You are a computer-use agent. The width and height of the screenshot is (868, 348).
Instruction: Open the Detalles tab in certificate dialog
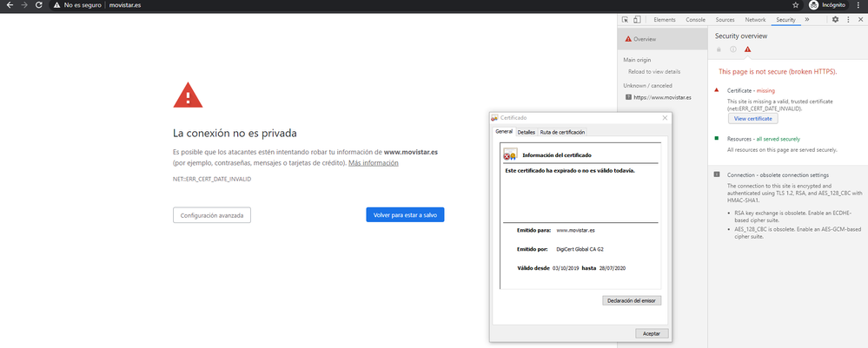(x=526, y=132)
